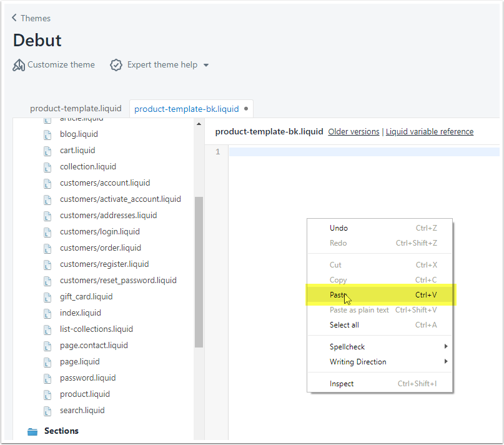The width and height of the screenshot is (504, 445).
Task: Choose Paste from context menu
Action: 380,295
